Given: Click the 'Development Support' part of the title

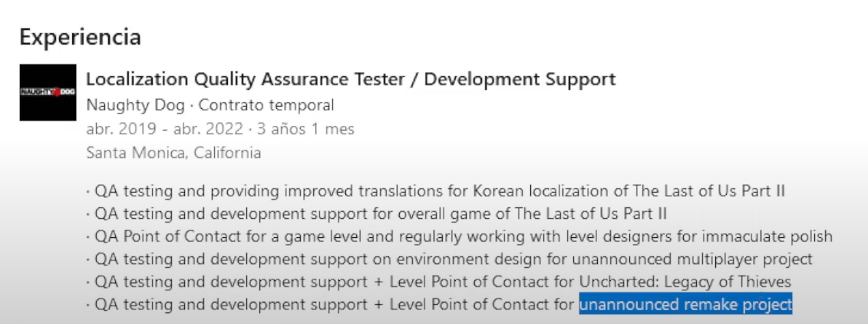Looking at the screenshot, I should coord(520,79).
